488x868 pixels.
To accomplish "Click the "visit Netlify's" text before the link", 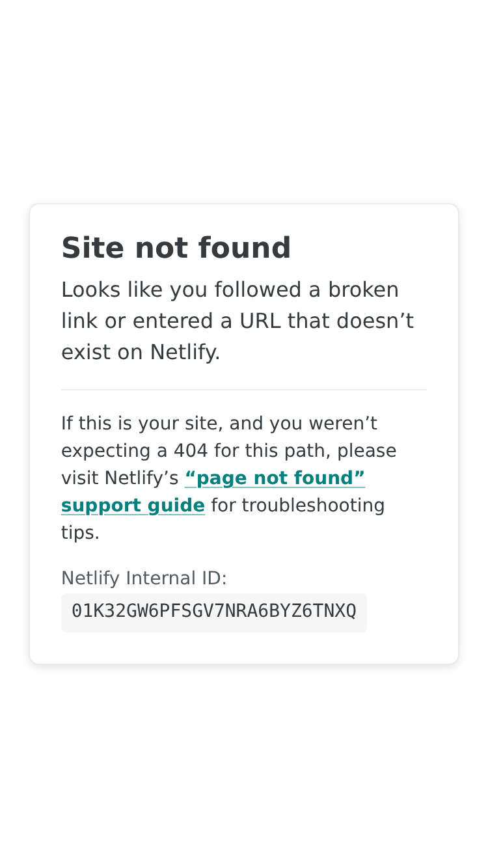I will [120, 478].
